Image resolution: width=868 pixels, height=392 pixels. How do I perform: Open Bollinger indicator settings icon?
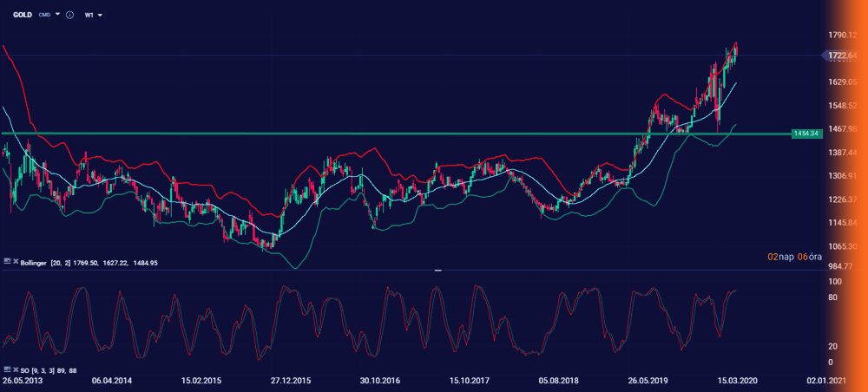7,261
